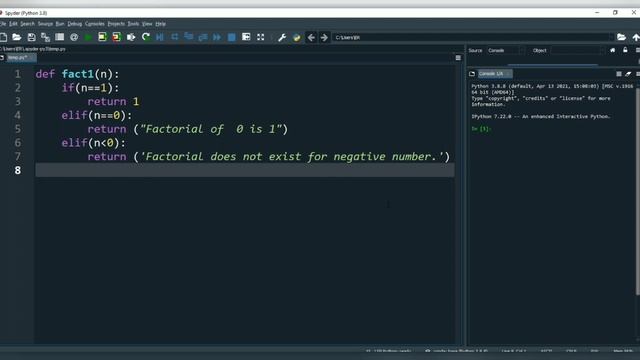The height and width of the screenshot is (360, 640).
Task: Open the Debug menu
Action: pyautogui.click(x=75, y=24)
